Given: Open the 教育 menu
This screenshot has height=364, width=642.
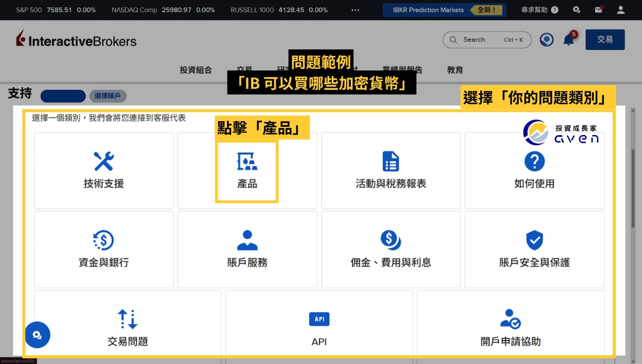Looking at the screenshot, I should pos(455,70).
